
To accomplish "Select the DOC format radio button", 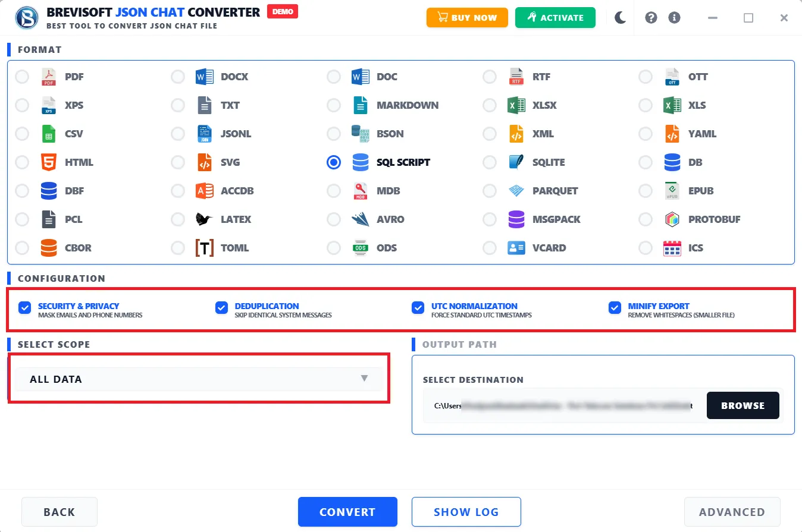I will click(x=334, y=77).
